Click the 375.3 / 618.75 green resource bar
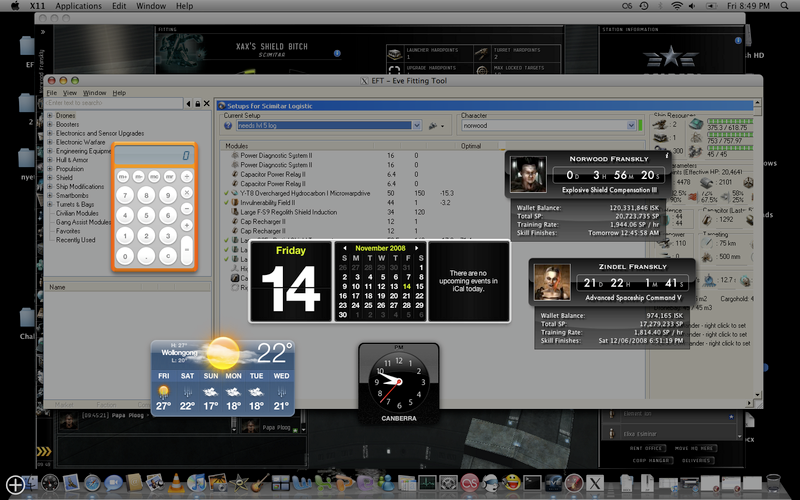This screenshot has width=800, height=500. click(730, 121)
